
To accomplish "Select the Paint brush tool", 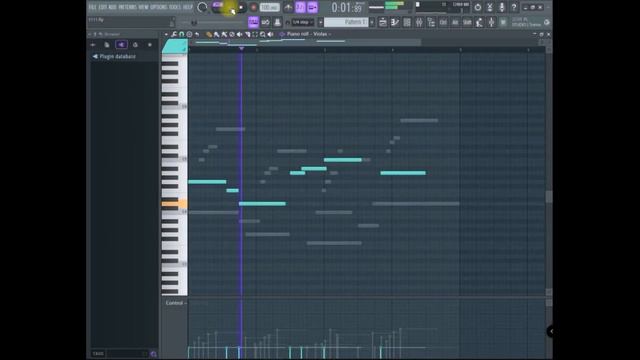I will [216, 34].
